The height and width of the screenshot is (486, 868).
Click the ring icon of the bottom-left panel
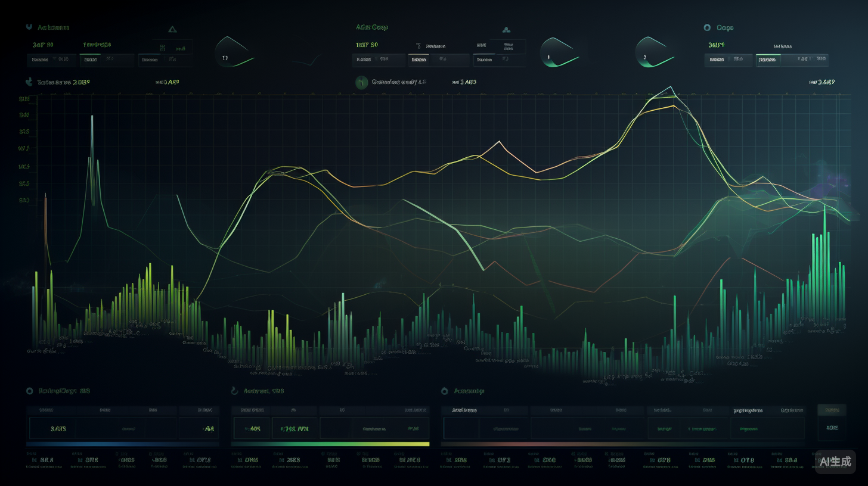(x=29, y=391)
